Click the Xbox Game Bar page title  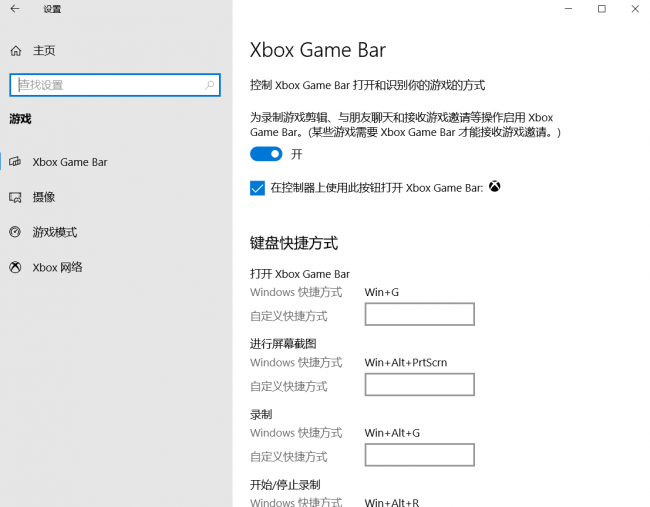[x=318, y=50]
